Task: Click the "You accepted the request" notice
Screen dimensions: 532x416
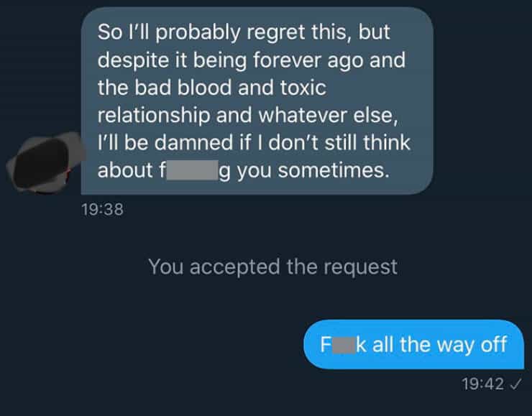Action: 272,267
